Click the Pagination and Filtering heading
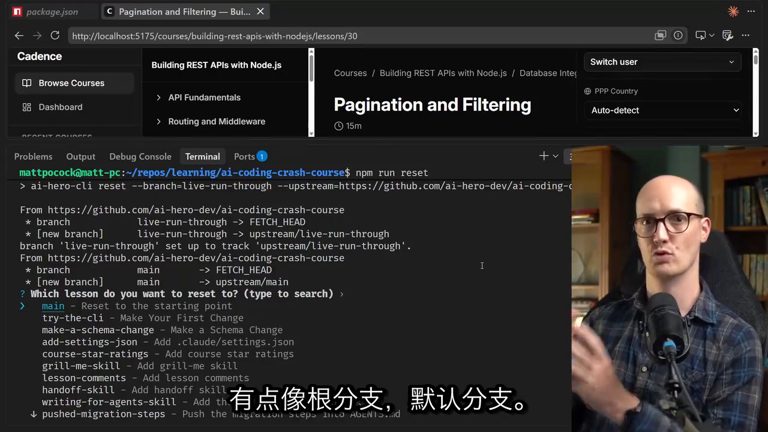 432,105
